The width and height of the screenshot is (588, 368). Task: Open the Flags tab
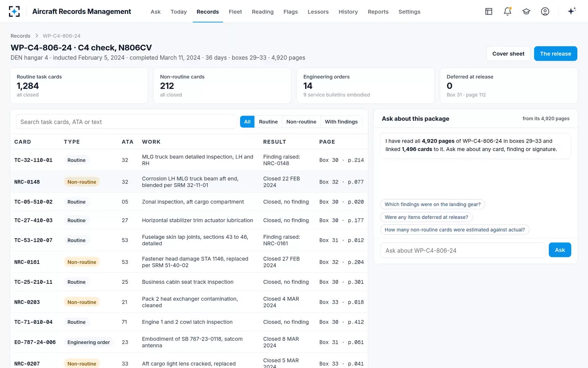tap(291, 12)
